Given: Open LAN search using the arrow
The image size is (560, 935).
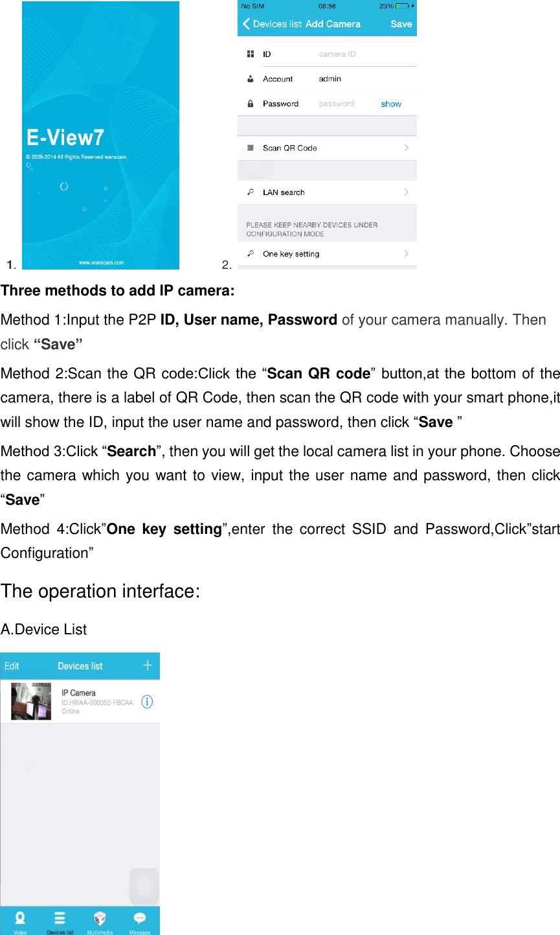Looking at the screenshot, I should click(x=406, y=192).
